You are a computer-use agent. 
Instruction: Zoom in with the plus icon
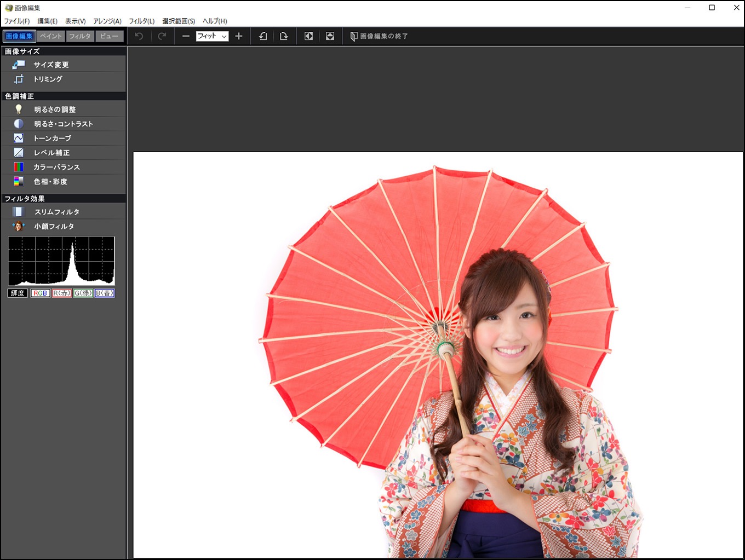(239, 36)
